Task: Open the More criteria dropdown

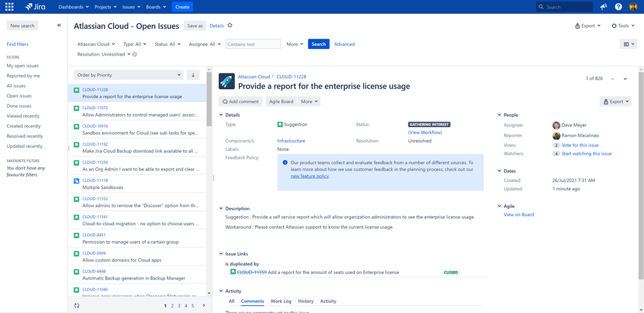Action: [x=295, y=44]
